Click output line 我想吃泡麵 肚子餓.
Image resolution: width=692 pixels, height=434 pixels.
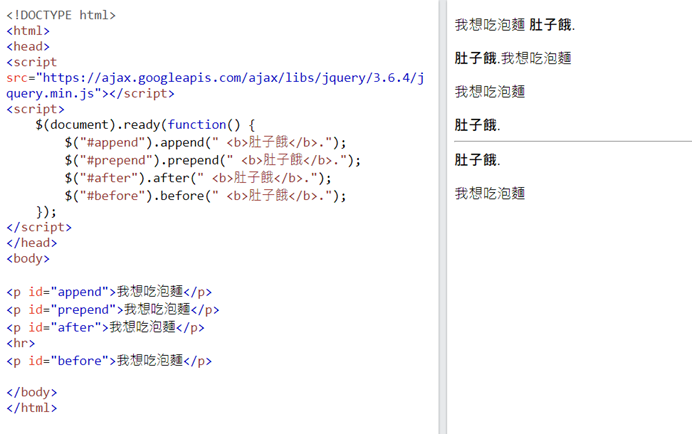[x=515, y=25]
